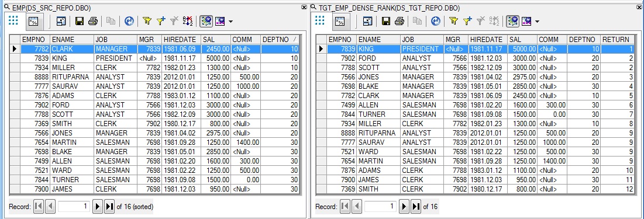This screenshot has height=219, width=644.
Task: Click 950.00 salary in target JAMES row
Action: coord(522,180)
